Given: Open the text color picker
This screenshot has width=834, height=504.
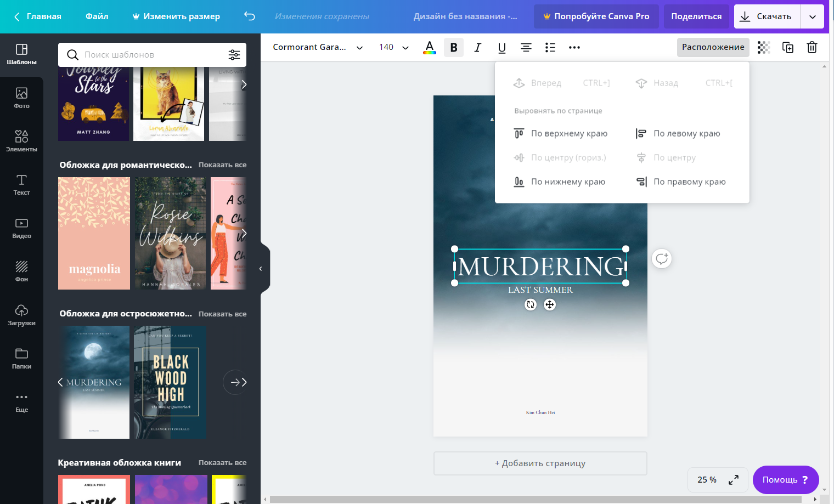Looking at the screenshot, I should (430, 48).
